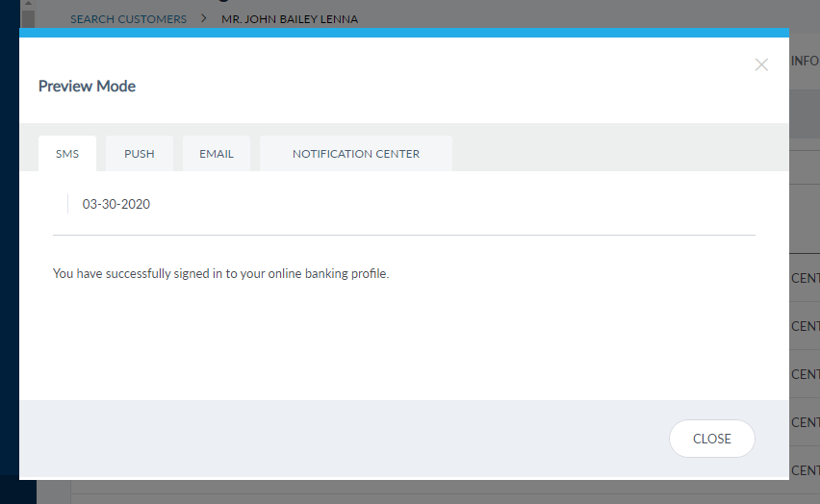Show the NOTIFICATION CENTER tab
This screenshot has width=820, height=504.
356,154
